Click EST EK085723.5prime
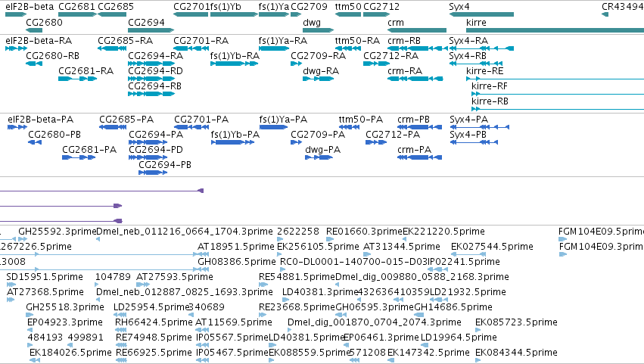 [516, 323]
